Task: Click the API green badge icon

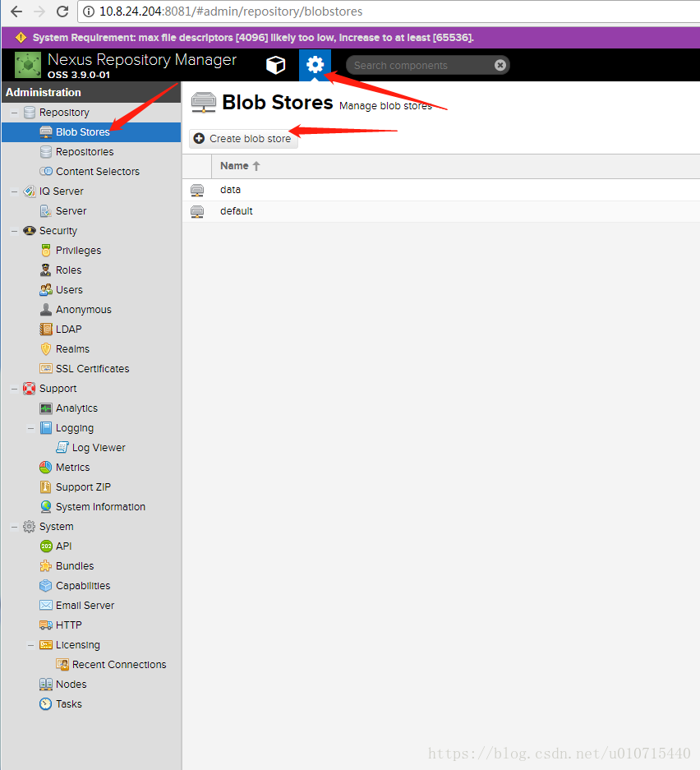Action: tap(46, 546)
